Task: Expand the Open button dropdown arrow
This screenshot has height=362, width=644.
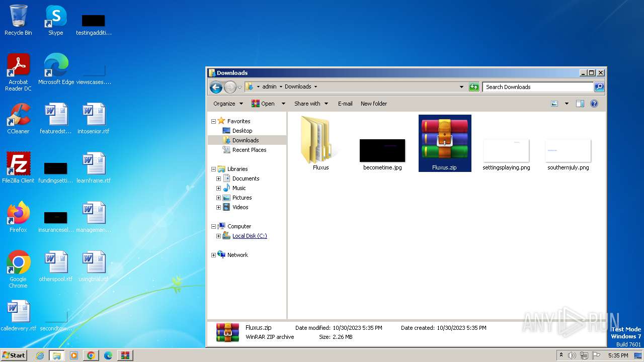Action: coord(283,104)
